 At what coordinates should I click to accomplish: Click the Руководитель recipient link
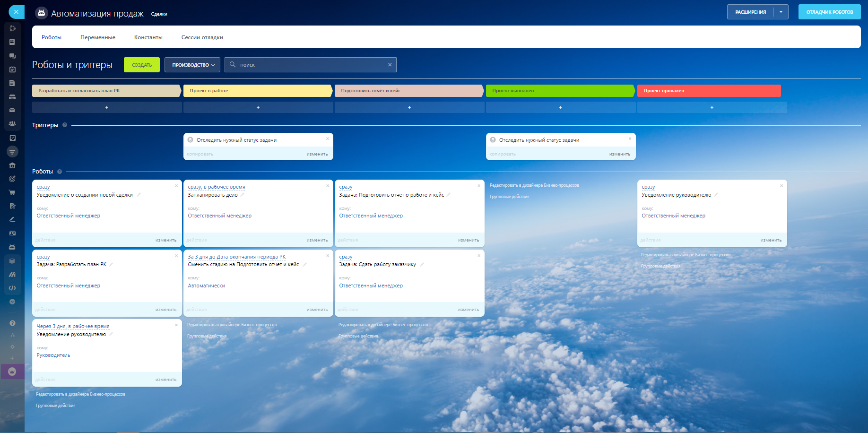click(x=53, y=355)
